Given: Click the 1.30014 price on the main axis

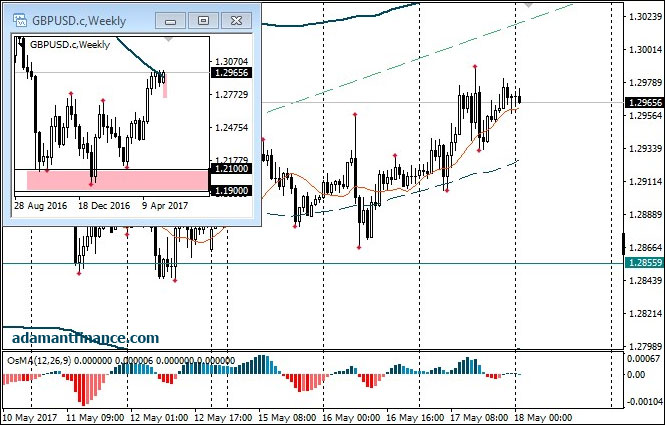Looking at the screenshot, I should pos(645,50).
